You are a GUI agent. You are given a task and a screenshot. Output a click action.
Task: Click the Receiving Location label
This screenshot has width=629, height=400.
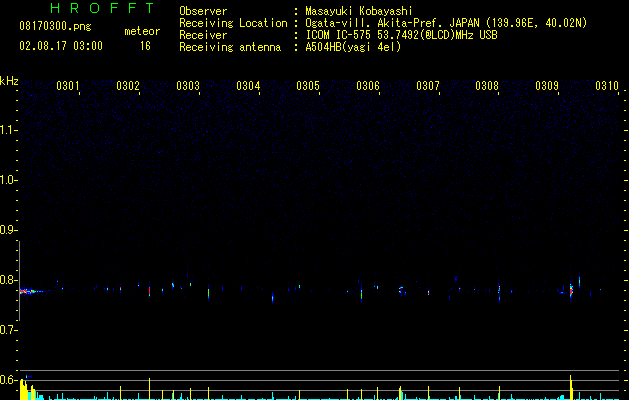233,23
